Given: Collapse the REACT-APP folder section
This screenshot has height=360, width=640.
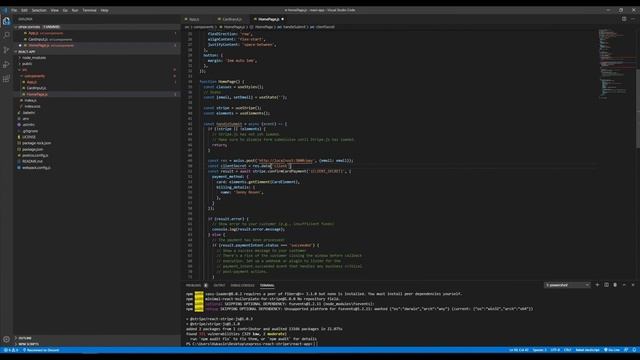Looking at the screenshot, I should pos(98,52).
